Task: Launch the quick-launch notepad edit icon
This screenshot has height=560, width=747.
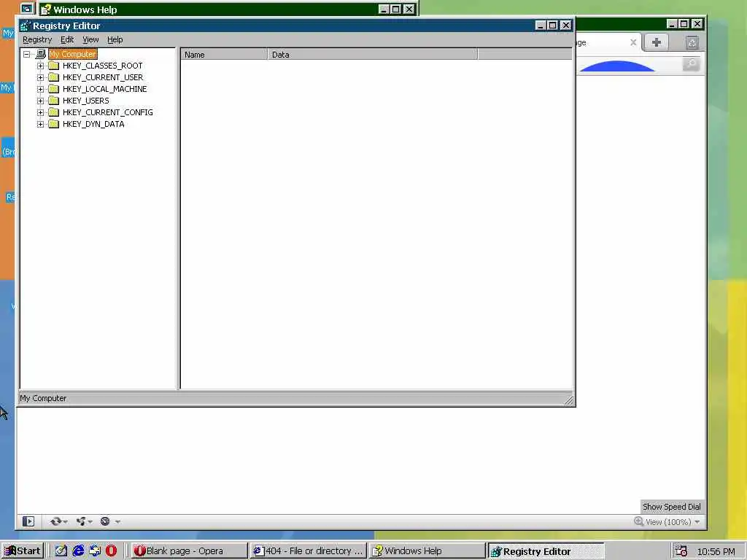Action: pyautogui.click(x=61, y=551)
